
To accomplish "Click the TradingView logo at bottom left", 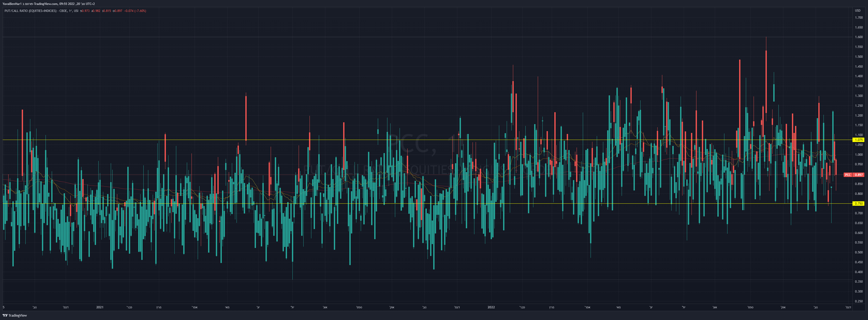I will point(15,316).
